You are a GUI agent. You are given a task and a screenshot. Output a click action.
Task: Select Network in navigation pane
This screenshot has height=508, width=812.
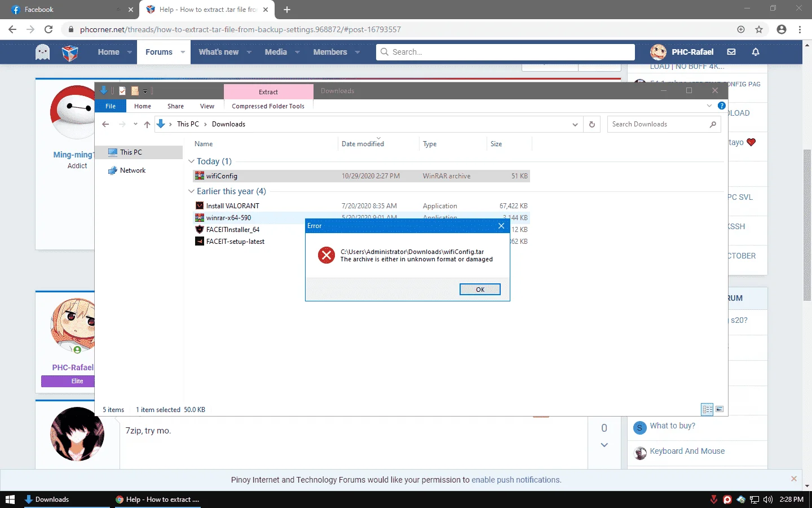[x=133, y=170]
